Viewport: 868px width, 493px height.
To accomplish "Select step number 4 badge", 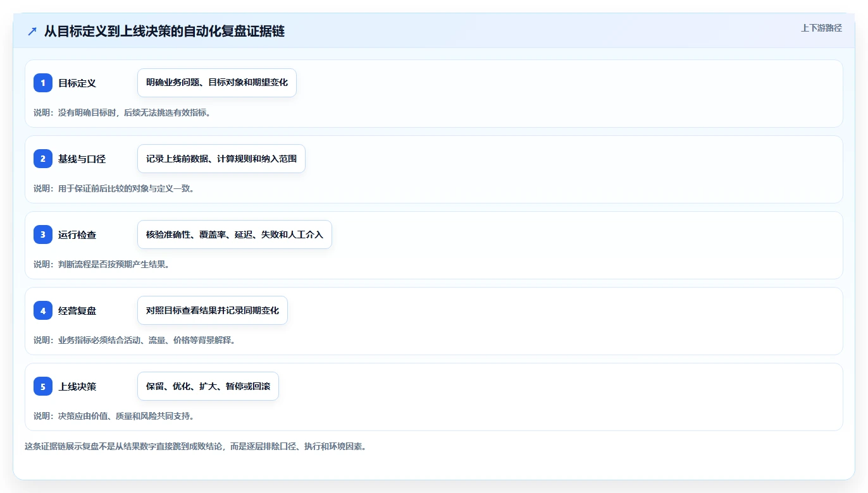I will [x=43, y=310].
